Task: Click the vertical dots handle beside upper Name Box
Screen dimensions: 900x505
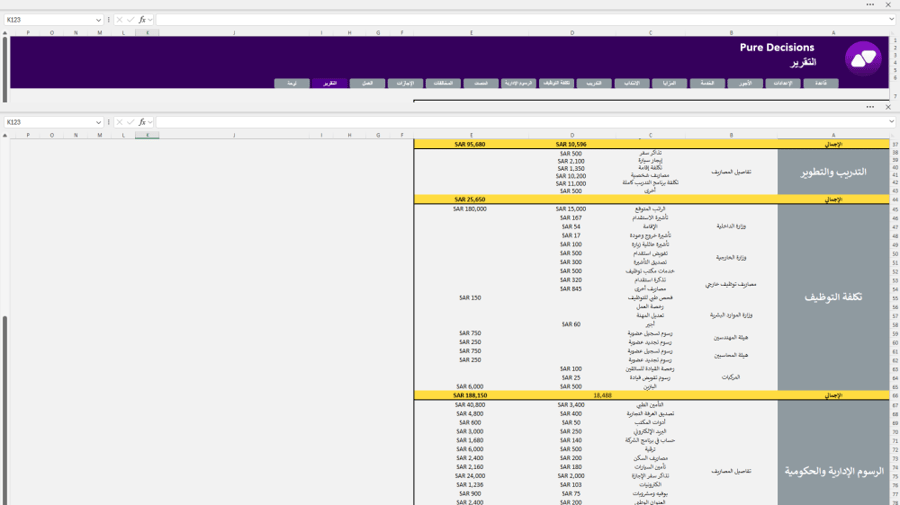Action: click(108, 20)
